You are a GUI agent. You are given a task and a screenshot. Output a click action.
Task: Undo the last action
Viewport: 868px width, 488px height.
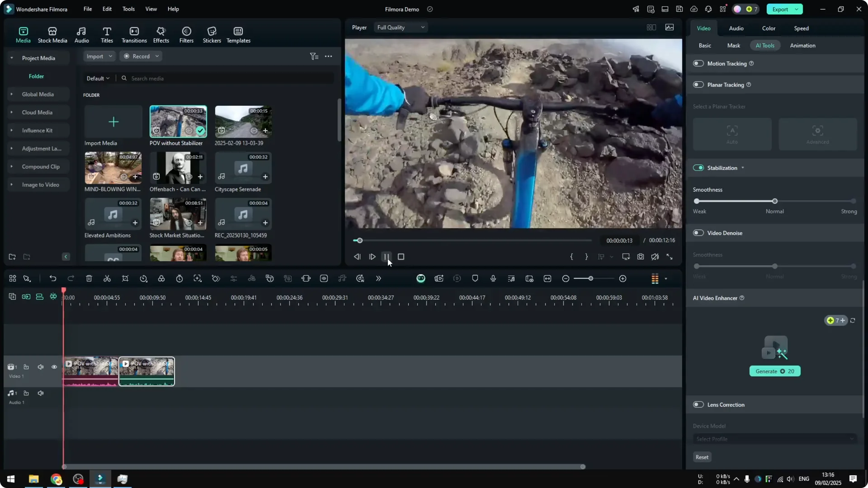click(x=53, y=278)
